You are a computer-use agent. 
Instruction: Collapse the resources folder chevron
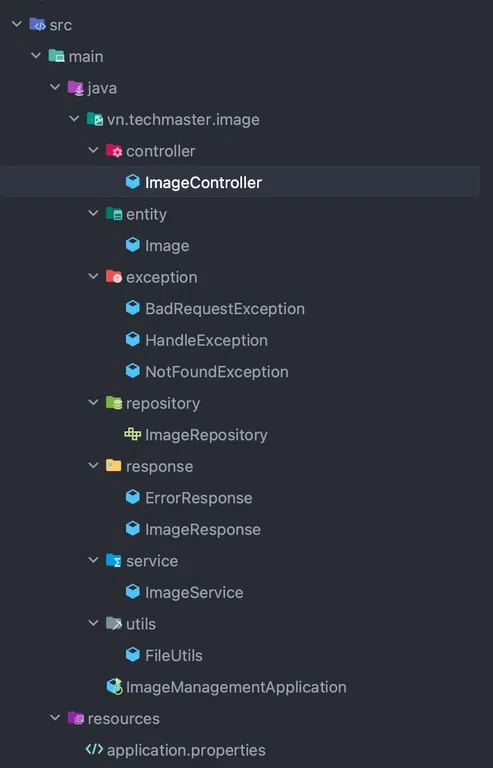click(55, 718)
